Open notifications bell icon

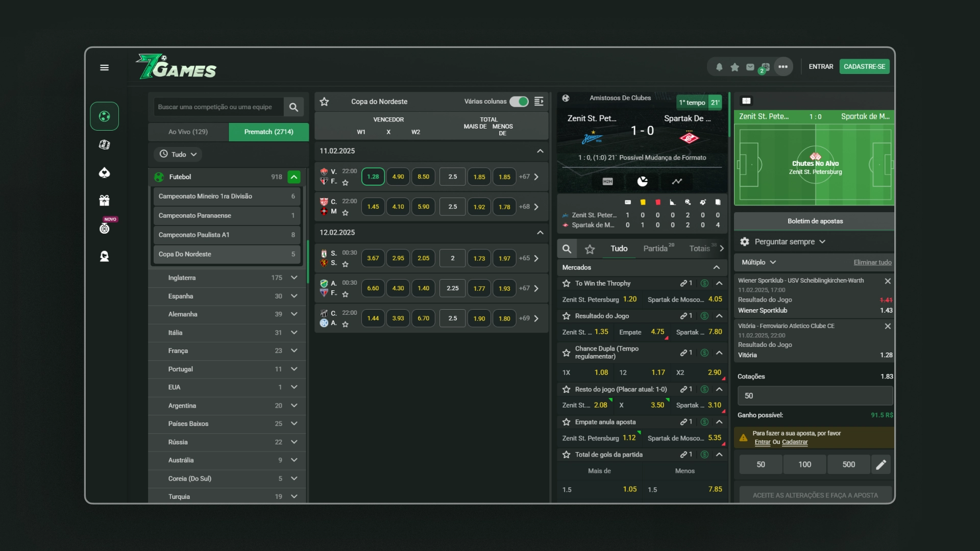pyautogui.click(x=719, y=67)
